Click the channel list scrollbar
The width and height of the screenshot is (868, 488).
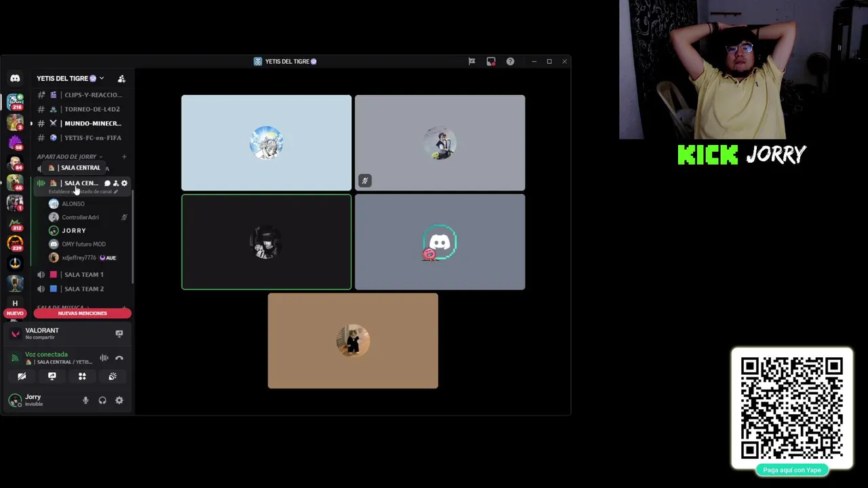coord(133,237)
